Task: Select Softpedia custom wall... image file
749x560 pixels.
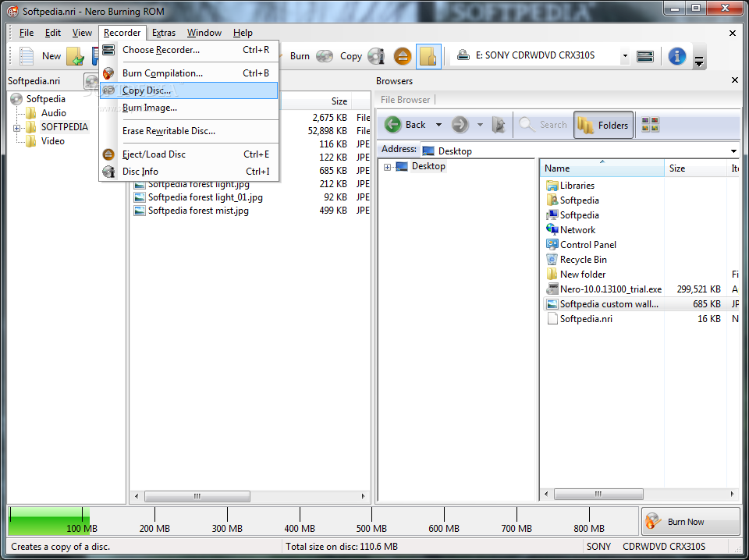Action: tap(602, 303)
